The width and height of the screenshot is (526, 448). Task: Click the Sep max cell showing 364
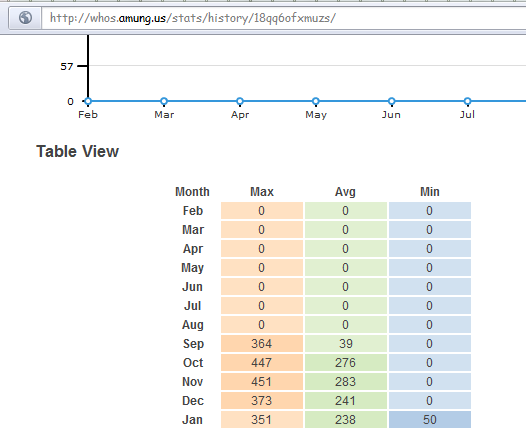point(262,344)
